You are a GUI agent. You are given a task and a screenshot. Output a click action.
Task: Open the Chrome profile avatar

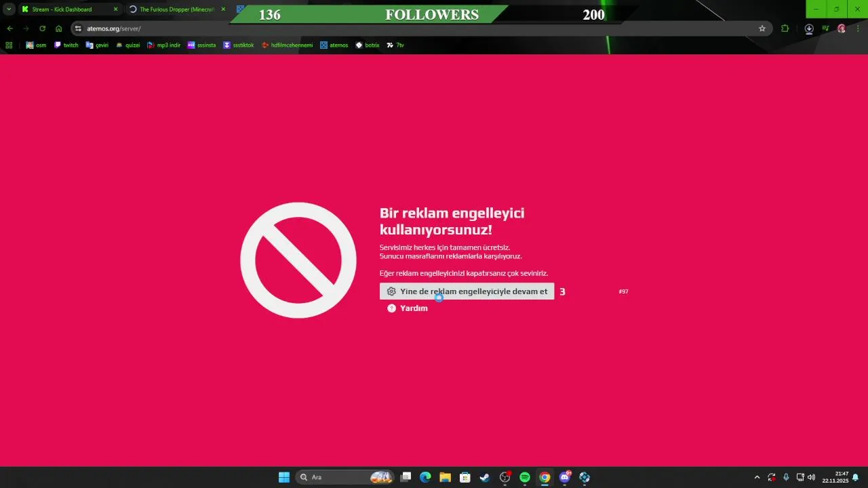click(x=842, y=28)
